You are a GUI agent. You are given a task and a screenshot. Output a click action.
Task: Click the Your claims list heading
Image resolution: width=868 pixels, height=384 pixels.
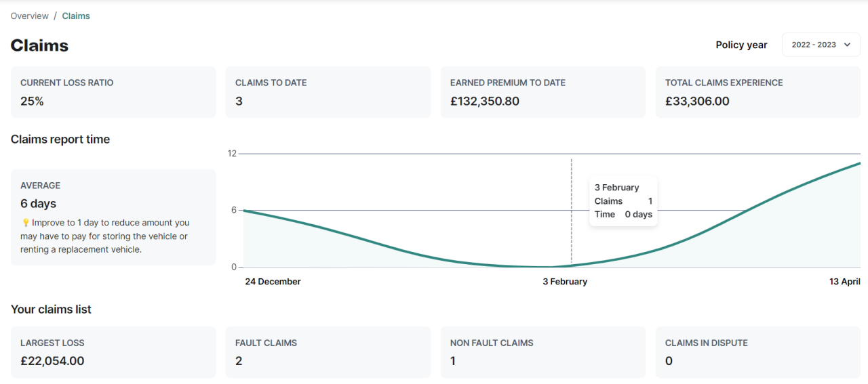point(51,310)
